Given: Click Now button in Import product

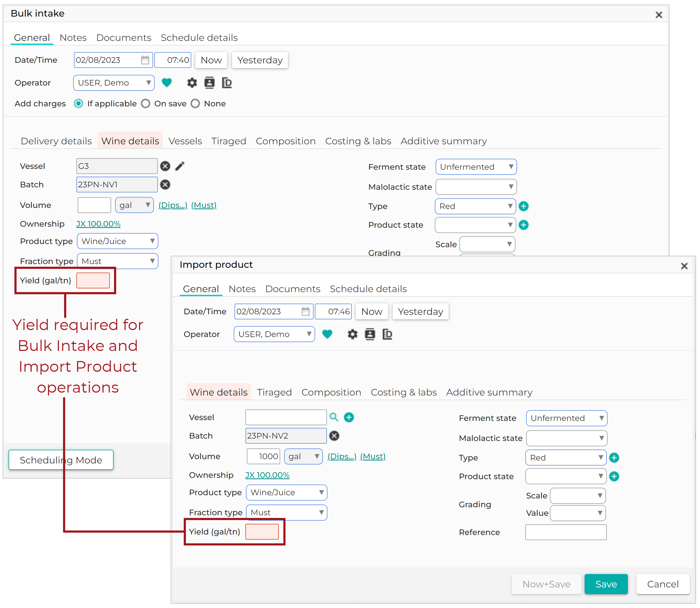Looking at the screenshot, I should (x=371, y=311).
